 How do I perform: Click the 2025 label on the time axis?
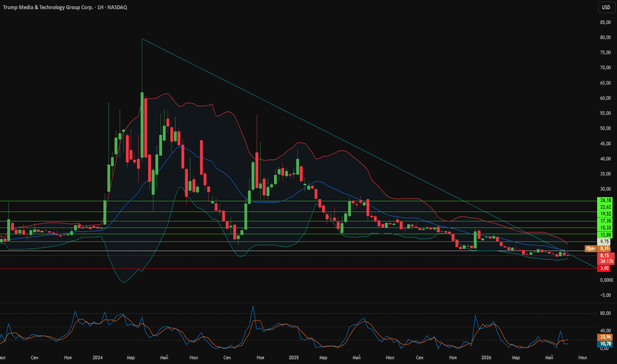point(293,357)
